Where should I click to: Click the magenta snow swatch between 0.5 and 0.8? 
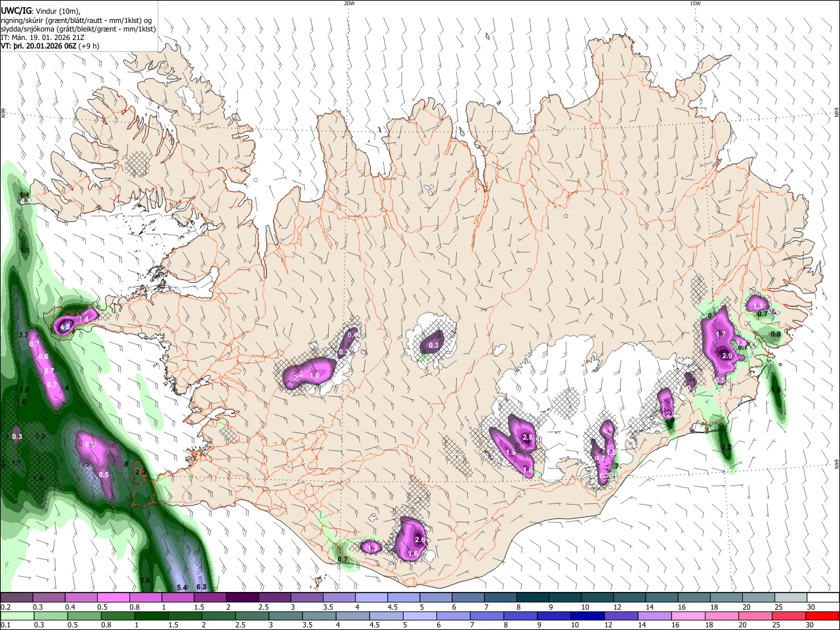pos(114,598)
